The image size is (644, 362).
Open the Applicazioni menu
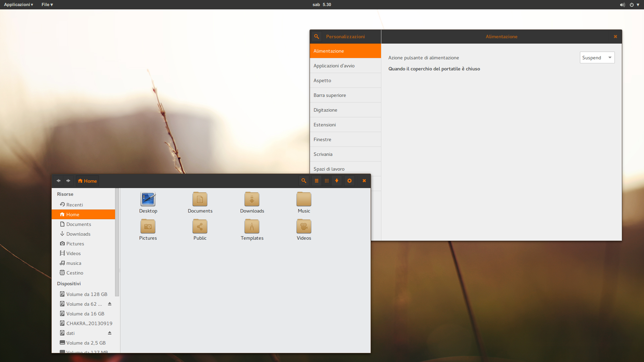(18, 4)
